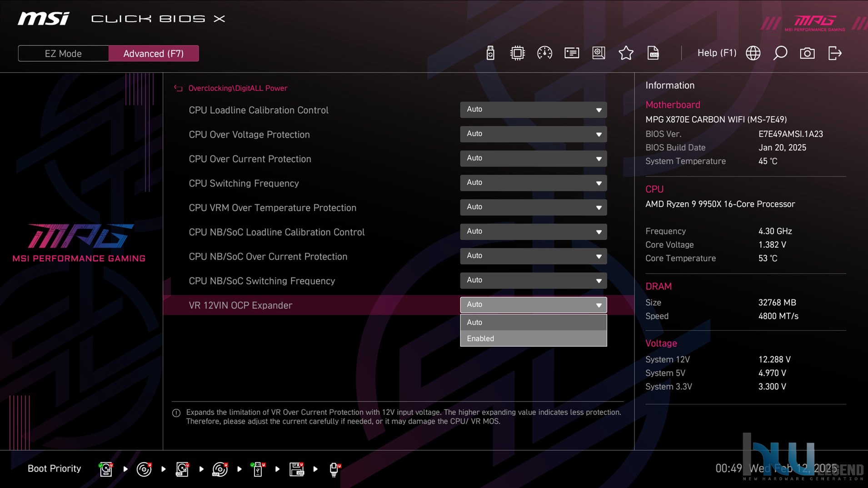Open CPU Switching Frequency dropdown
Image resolution: width=868 pixels, height=488 pixels.
click(x=533, y=183)
